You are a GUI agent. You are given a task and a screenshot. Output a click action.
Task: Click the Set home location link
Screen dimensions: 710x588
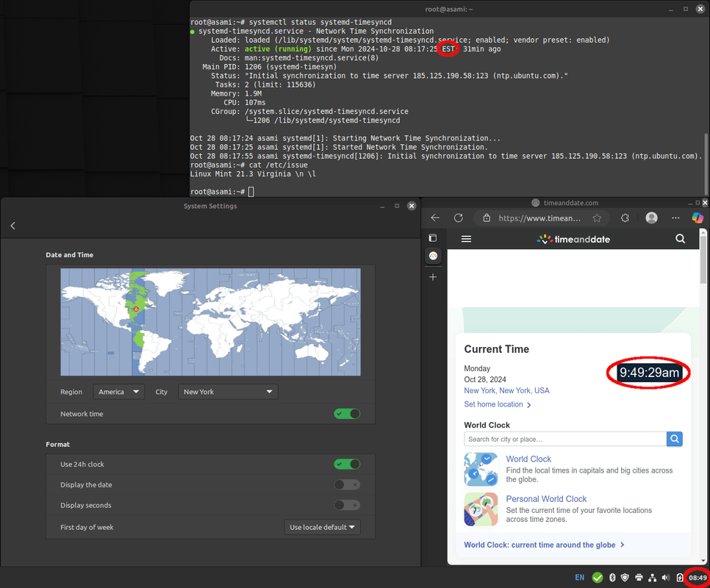click(x=493, y=404)
